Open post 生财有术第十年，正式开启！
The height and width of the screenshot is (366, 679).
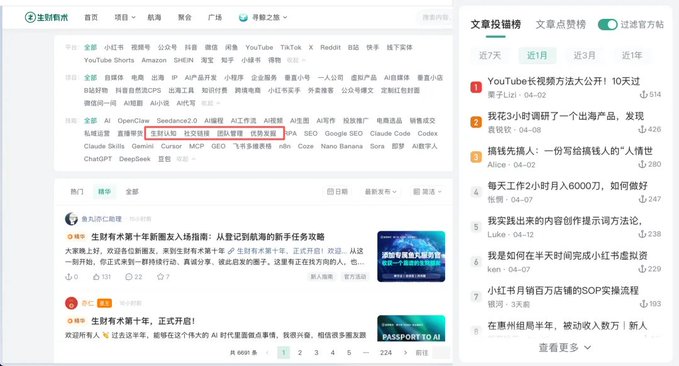(x=143, y=321)
